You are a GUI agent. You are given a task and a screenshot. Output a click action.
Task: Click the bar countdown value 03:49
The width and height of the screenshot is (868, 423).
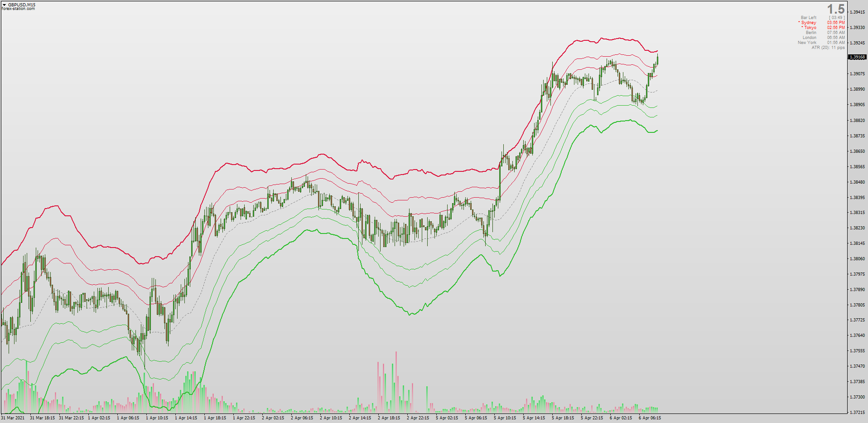[x=837, y=18]
